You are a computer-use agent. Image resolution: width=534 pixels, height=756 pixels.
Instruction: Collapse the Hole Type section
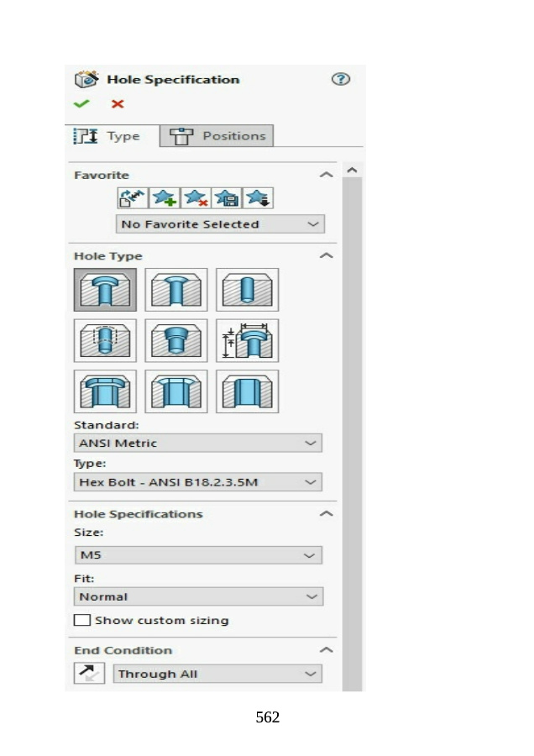(x=327, y=255)
